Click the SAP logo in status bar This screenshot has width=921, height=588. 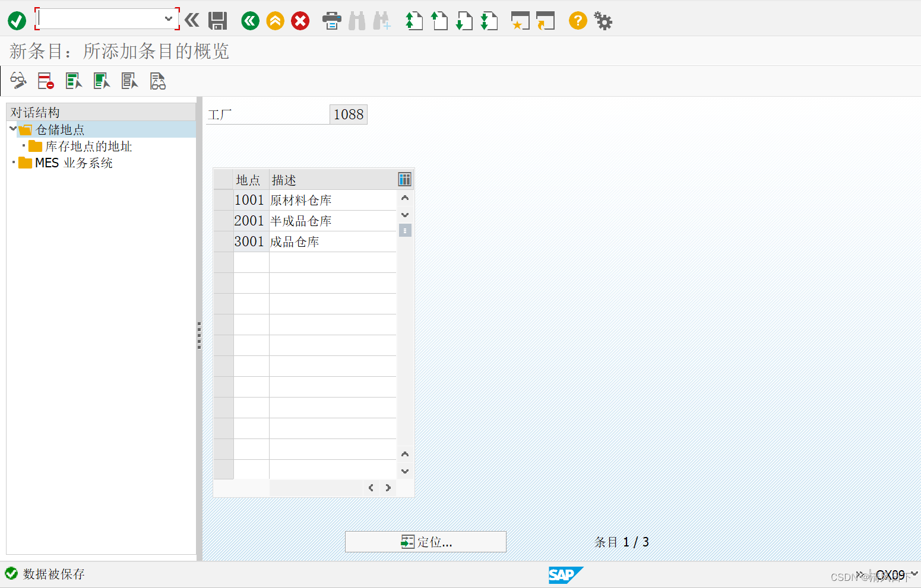click(x=565, y=575)
